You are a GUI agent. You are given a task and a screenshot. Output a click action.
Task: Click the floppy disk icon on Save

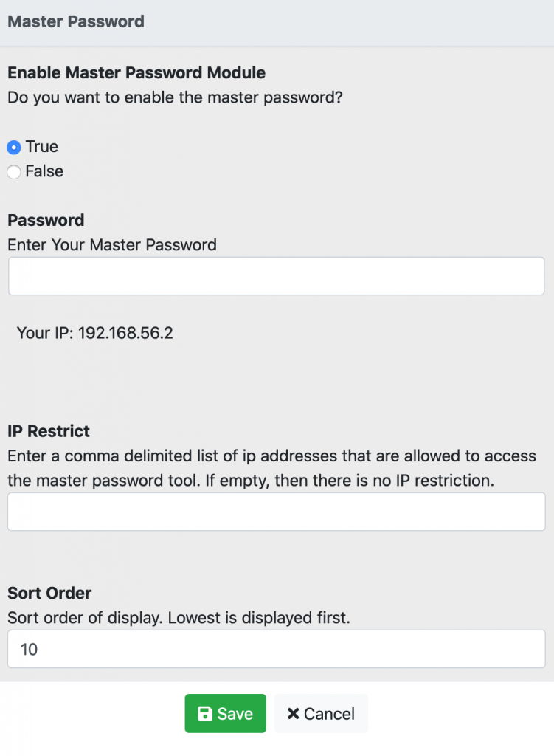tap(205, 714)
